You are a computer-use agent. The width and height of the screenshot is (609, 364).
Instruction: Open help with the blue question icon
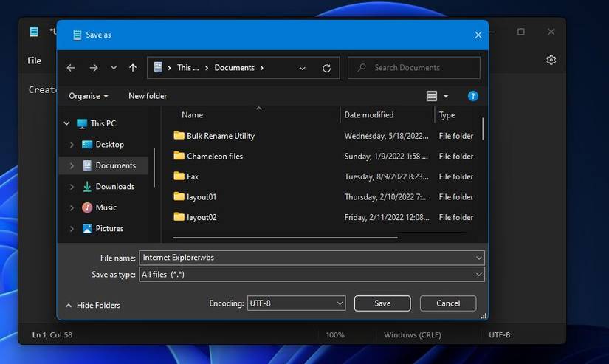click(472, 96)
